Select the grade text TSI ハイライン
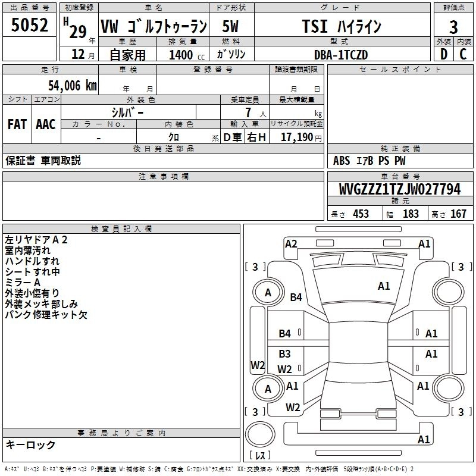Image resolution: width=476 pixels, height=476 pixels. tap(342, 26)
